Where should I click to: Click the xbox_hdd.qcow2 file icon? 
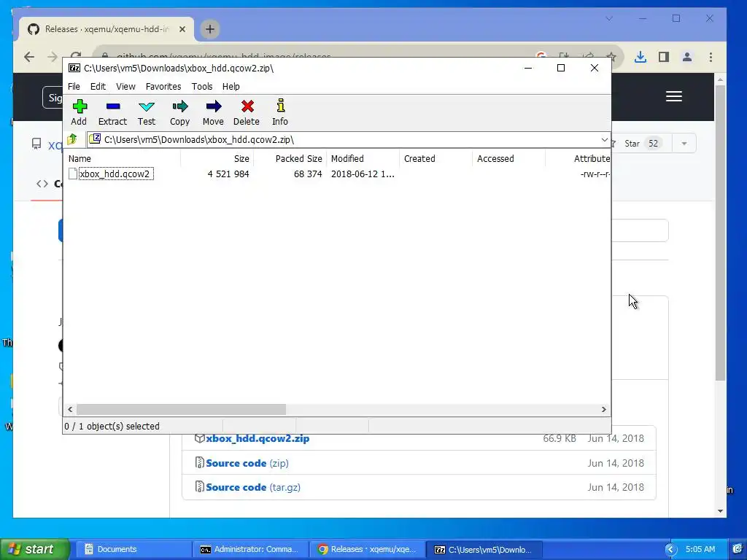click(73, 174)
